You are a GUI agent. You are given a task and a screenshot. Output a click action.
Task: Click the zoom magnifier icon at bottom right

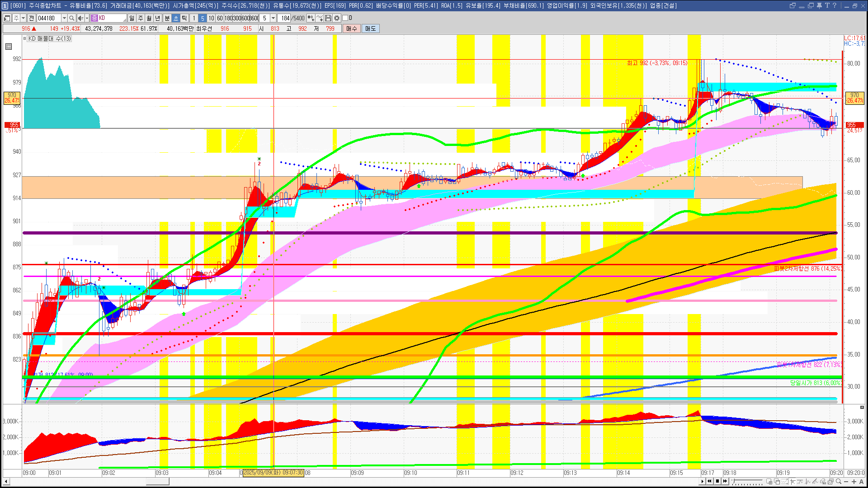coord(839,481)
